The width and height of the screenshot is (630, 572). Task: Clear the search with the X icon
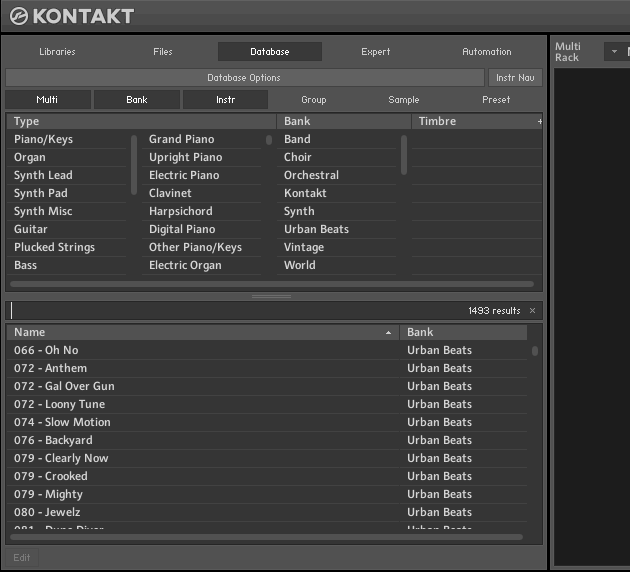[x=532, y=311]
